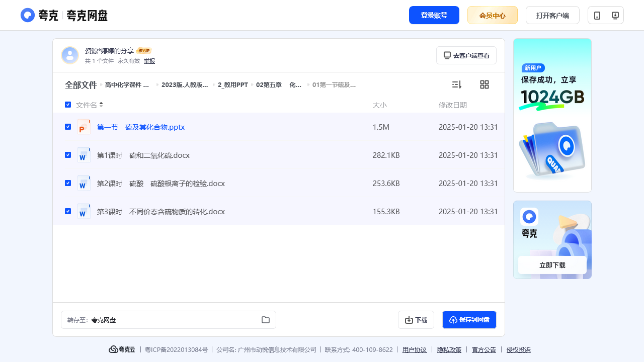Toggle the select-all files checkbox
The width and height of the screenshot is (644, 362).
click(68, 105)
